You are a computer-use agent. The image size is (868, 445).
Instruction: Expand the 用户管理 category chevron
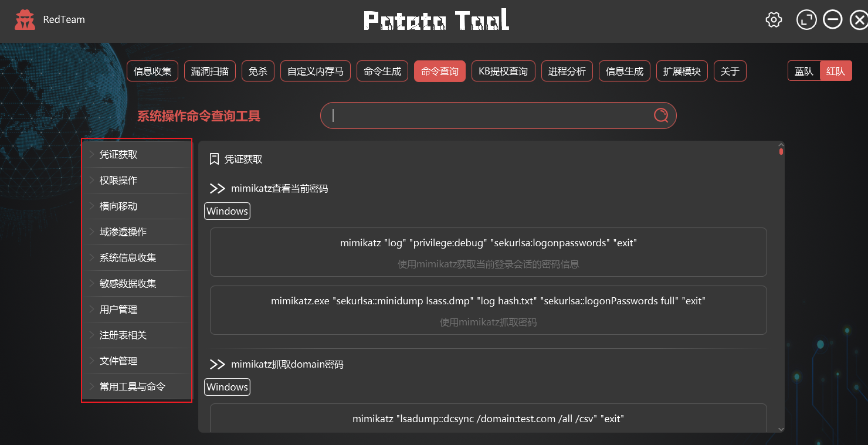[92, 309]
